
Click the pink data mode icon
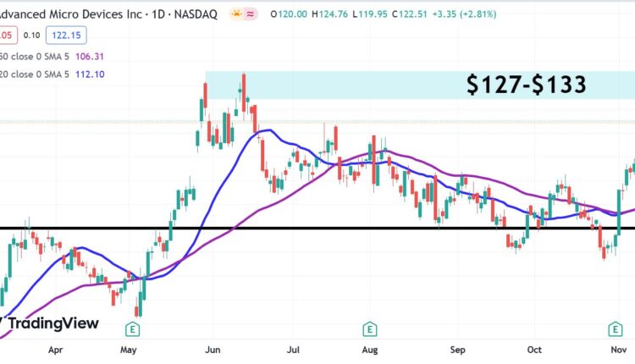[251, 15]
